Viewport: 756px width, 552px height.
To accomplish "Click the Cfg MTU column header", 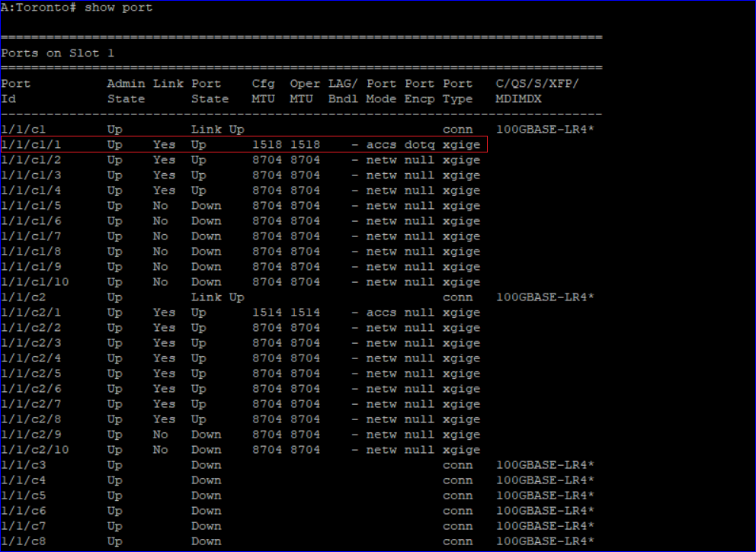I will tap(263, 91).
